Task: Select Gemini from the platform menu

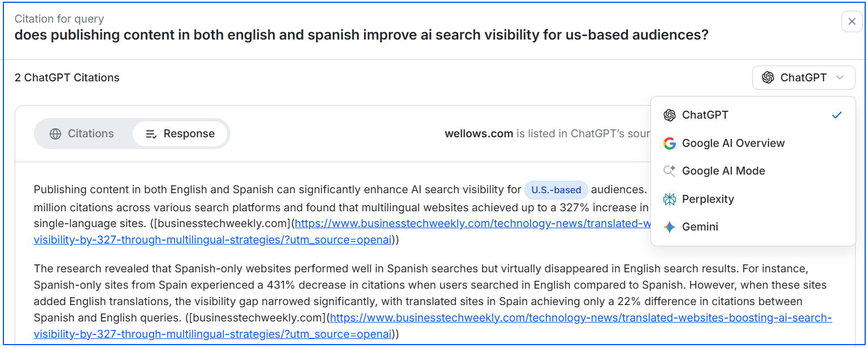Action: 700,227
